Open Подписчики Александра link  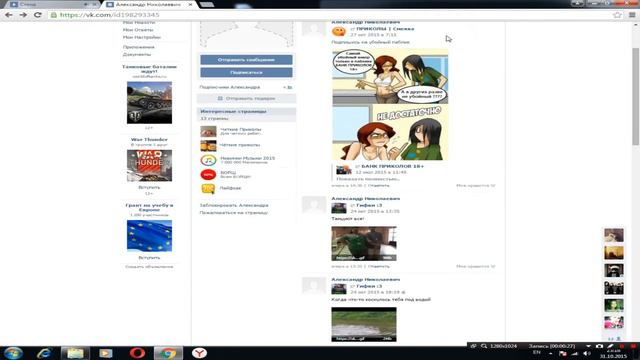(x=229, y=87)
